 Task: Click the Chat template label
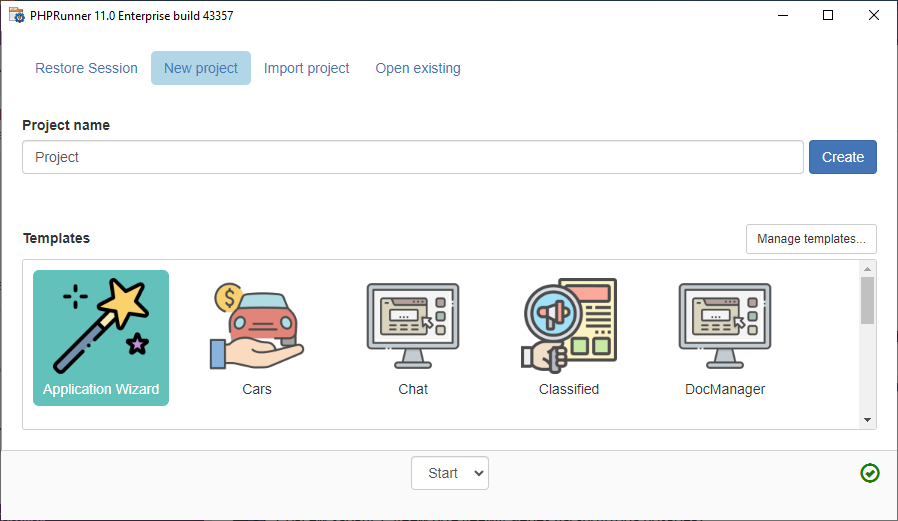point(413,389)
